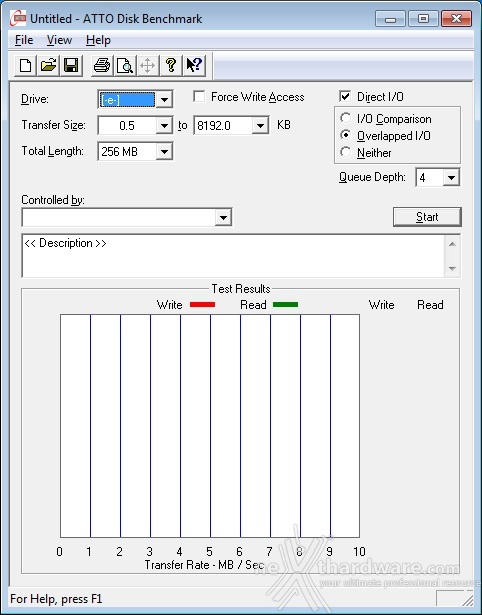This screenshot has width=482, height=615.
Task: Open Print Preview magnifier icon
Action: click(125, 65)
